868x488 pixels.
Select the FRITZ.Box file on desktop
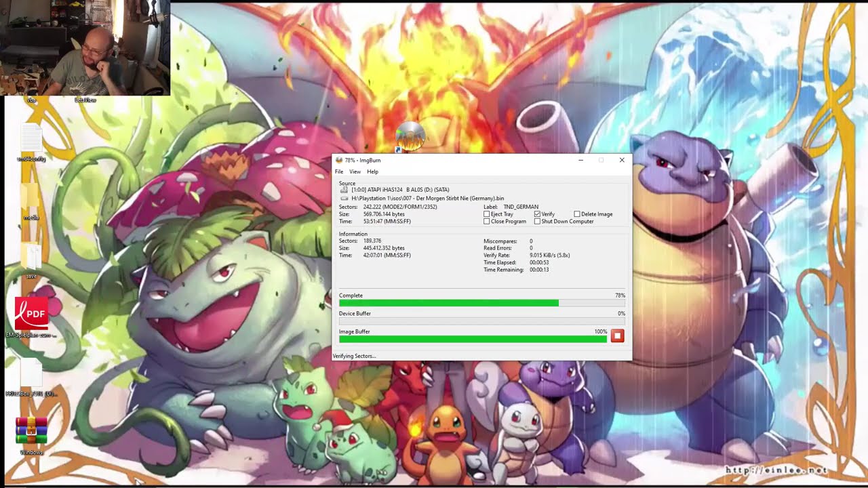click(31, 376)
